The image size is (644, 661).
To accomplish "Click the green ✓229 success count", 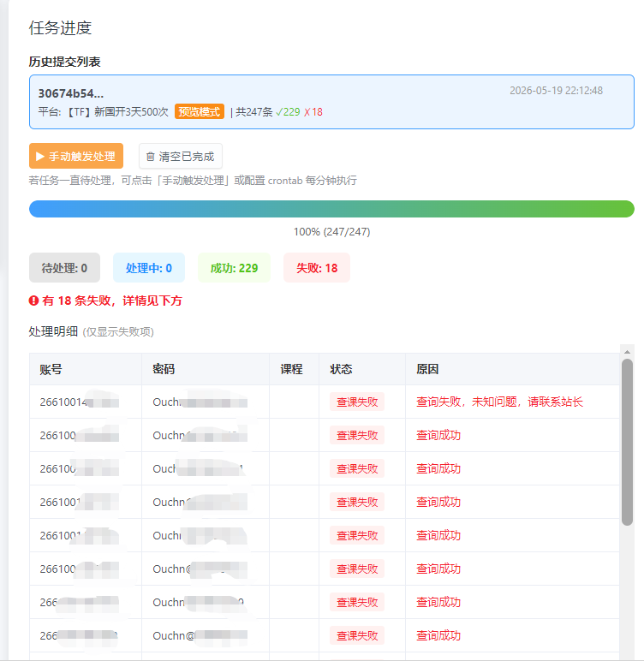I will pyautogui.click(x=288, y=112).
